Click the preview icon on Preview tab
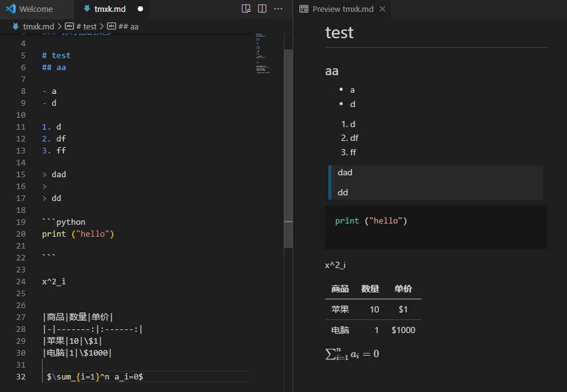The height and width of the screenshot is (392, 567). 304,9
